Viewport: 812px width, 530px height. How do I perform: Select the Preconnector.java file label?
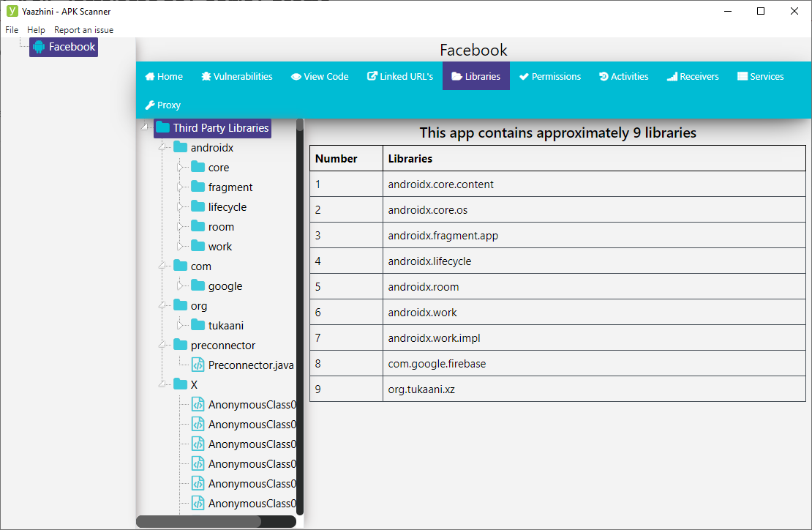[251, 365]
